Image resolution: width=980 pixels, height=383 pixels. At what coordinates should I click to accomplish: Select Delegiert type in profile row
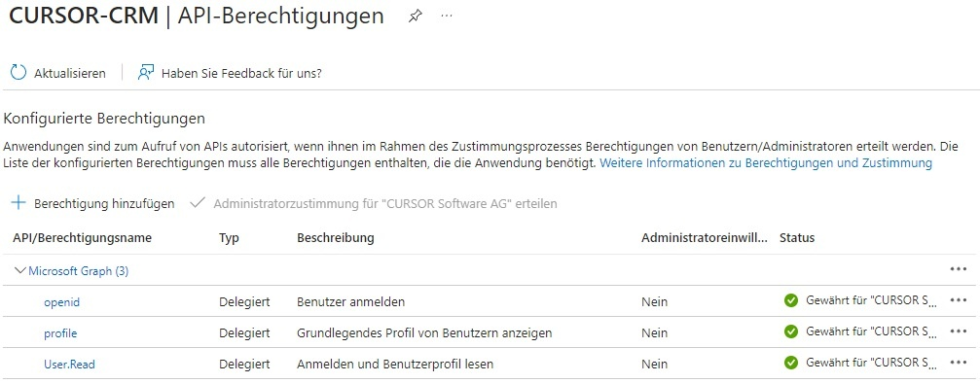[244, 333]
